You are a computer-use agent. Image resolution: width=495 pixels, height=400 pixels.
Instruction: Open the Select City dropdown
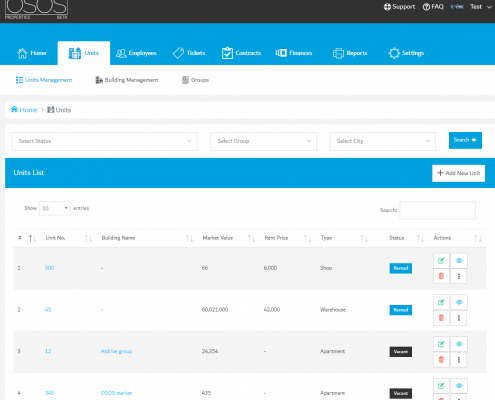pyautogui.click(x=383, y=141)
